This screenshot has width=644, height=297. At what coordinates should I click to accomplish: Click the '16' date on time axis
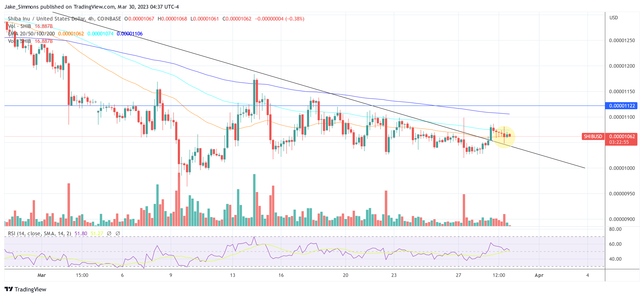coord(281,275)
